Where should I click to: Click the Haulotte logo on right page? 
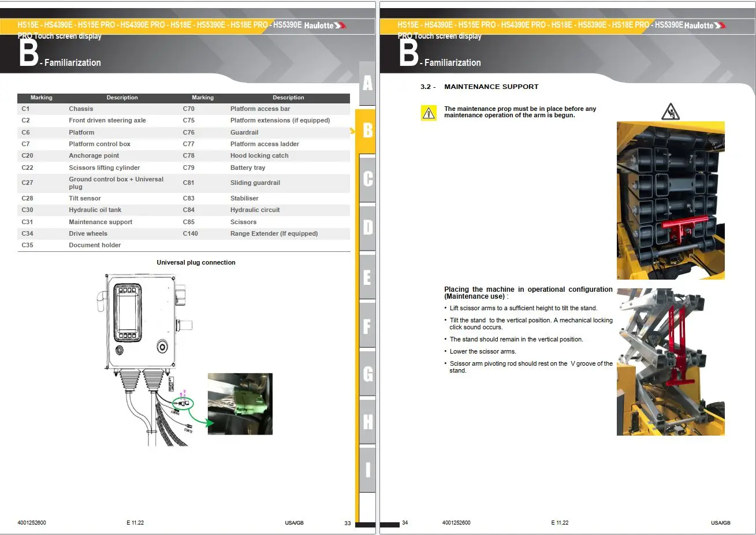705,25
